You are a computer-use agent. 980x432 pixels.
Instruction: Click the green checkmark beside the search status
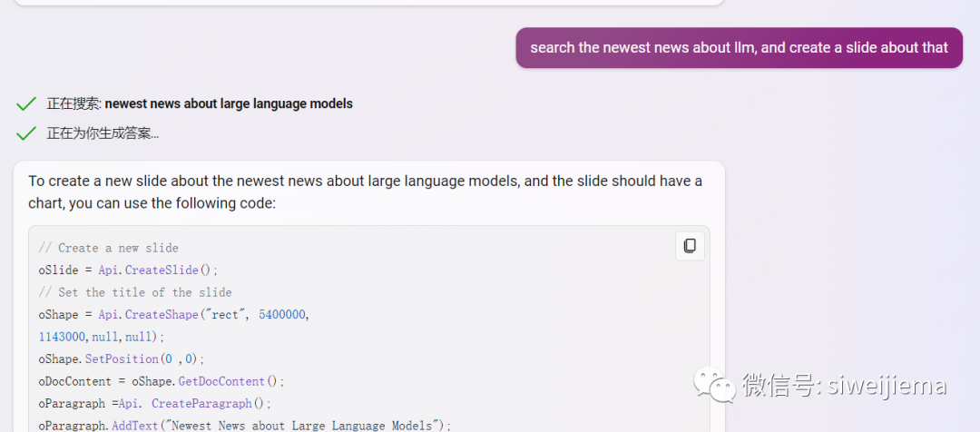click(x=26, y=103)
